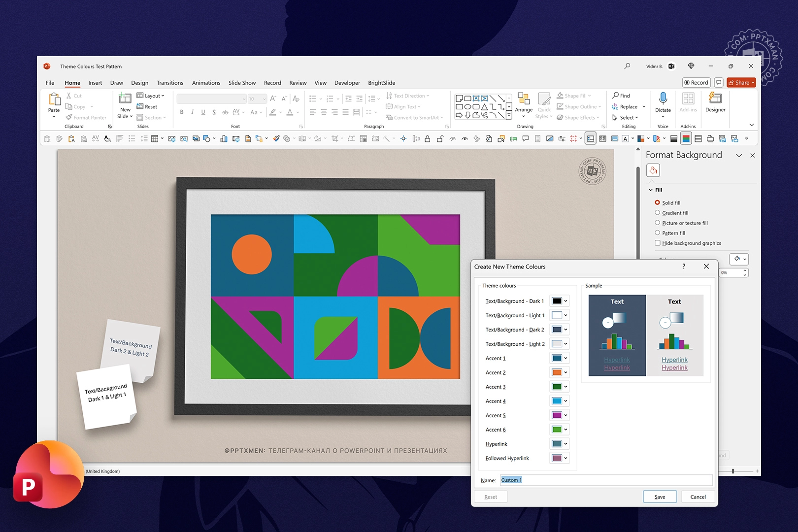Open the Hyperlink colour dropdown

pyautogui.click(x=565, y=444)
